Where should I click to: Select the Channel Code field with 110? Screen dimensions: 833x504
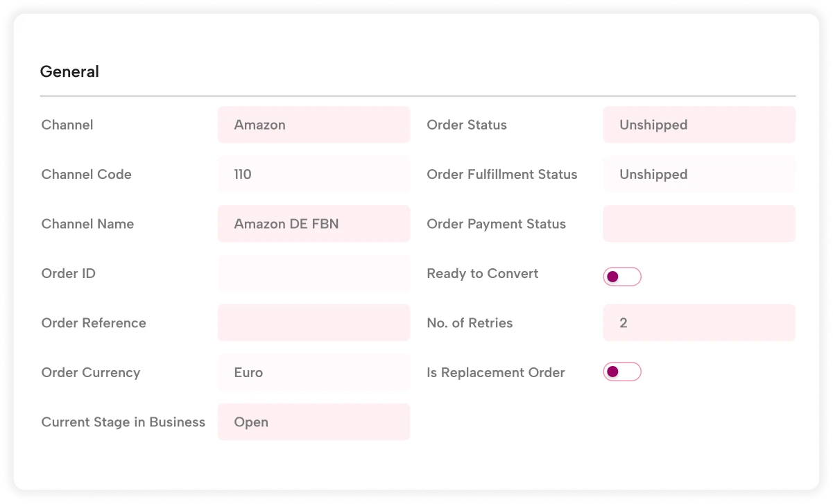(x=314, y=175)
